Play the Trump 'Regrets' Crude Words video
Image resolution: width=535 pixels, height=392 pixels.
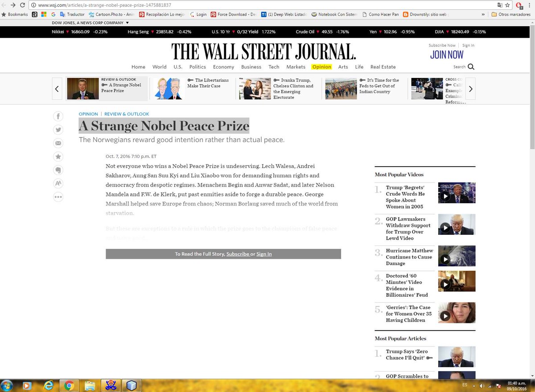tap(457, 193)
